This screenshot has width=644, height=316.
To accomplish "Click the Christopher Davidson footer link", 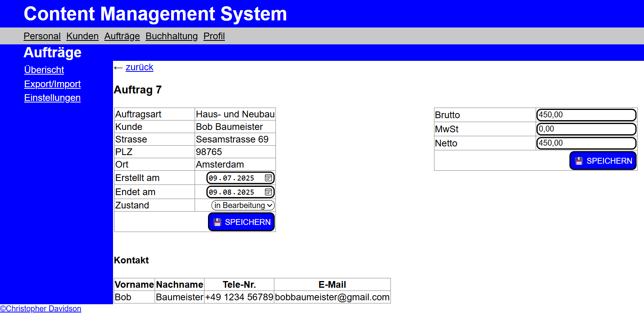I will pyautogui.click(x=41, y=309).
